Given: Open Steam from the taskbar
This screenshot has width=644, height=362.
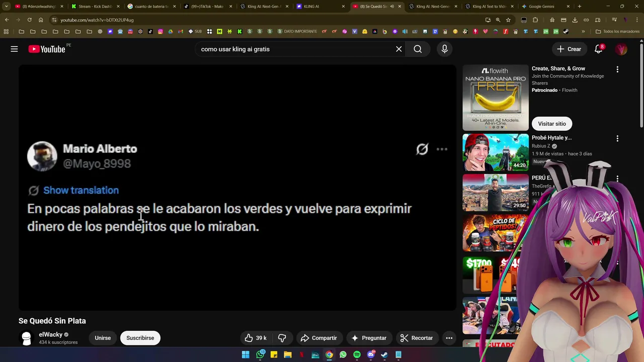Looking at the screenshot, I should tap(384, 354).
